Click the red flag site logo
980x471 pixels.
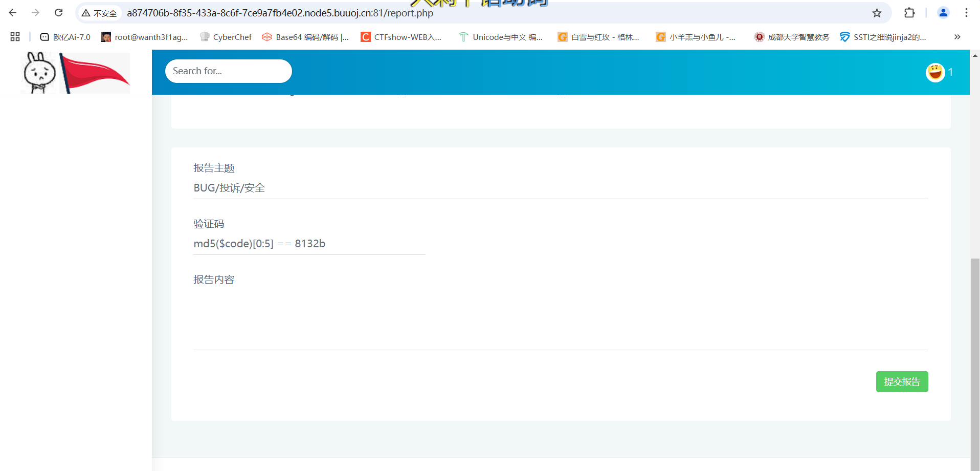95,73
